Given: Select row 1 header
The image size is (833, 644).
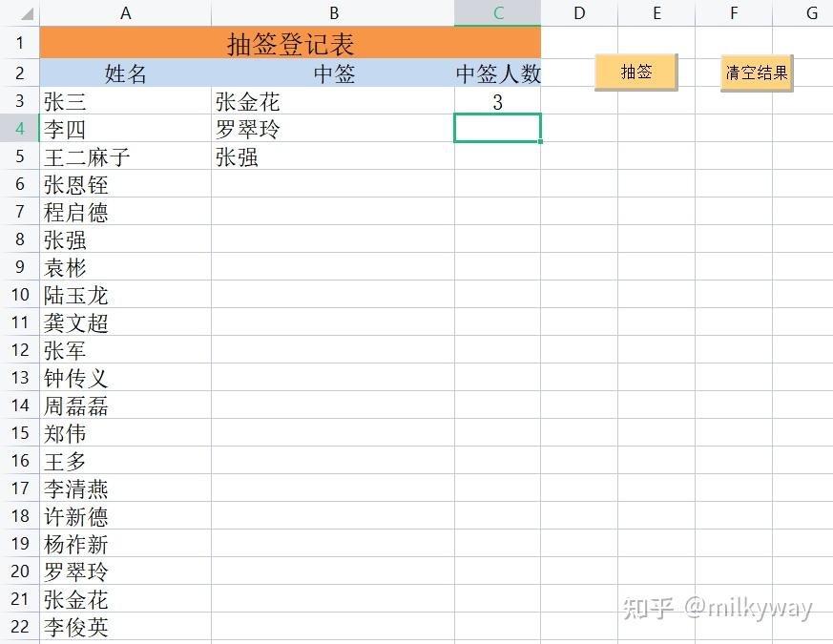Looking at the screenshot, I should (20, 42).
